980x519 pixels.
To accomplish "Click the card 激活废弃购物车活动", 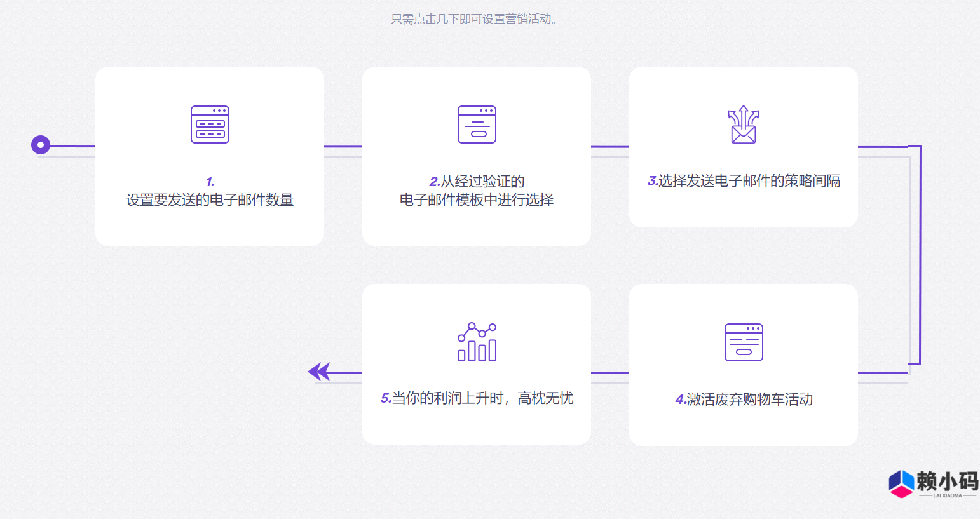I will click(744, 365).
